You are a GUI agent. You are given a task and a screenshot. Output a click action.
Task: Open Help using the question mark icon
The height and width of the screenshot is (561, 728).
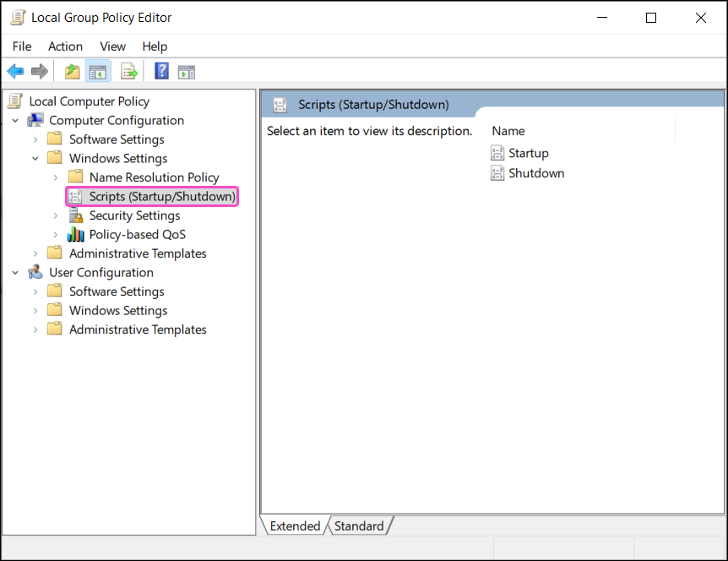160,71
